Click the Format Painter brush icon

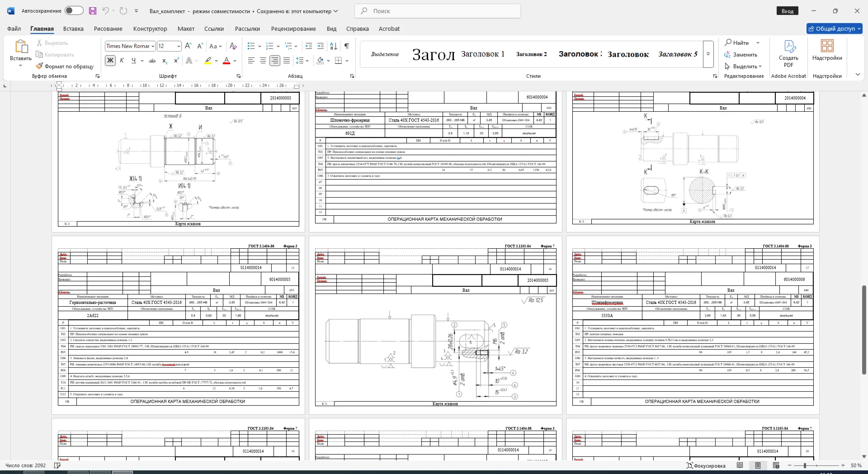pos(40,66)
